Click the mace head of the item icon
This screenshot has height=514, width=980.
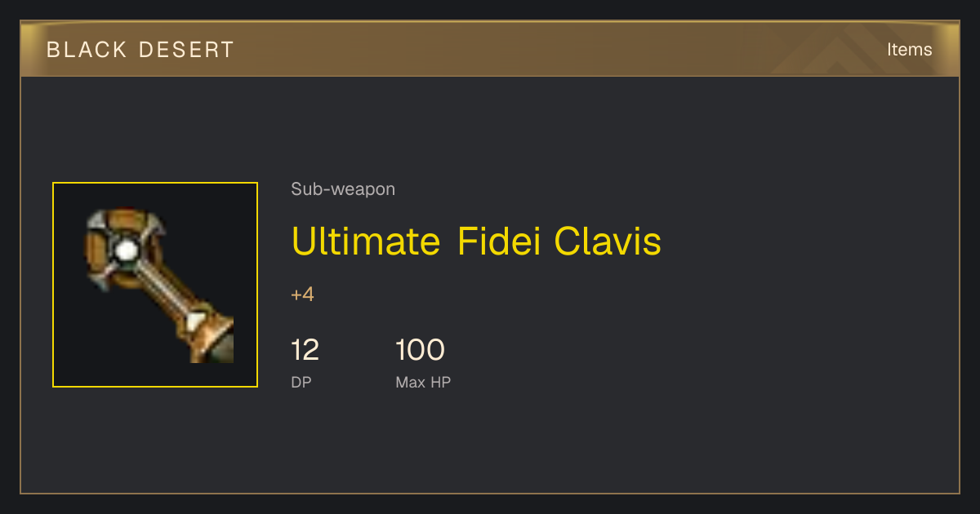[x=122, y=250]
